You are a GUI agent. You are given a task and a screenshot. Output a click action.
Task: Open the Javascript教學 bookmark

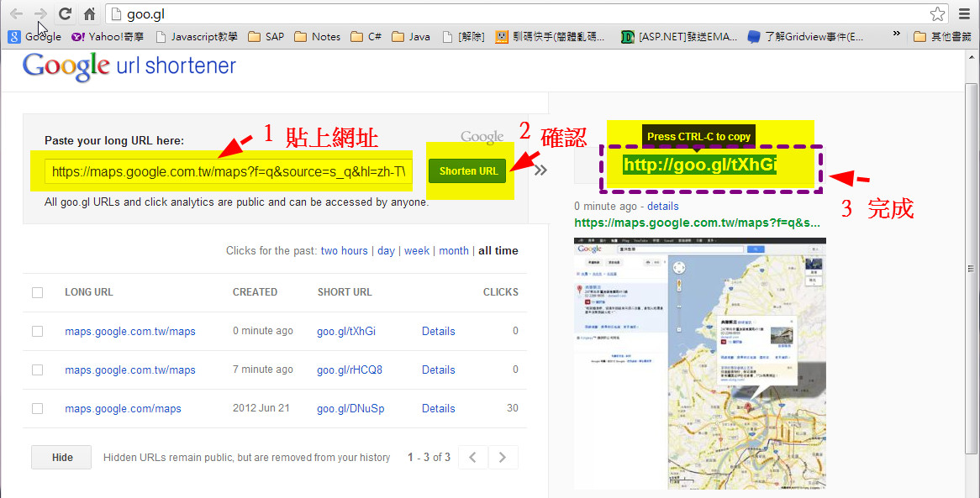(x=196, y=37)
